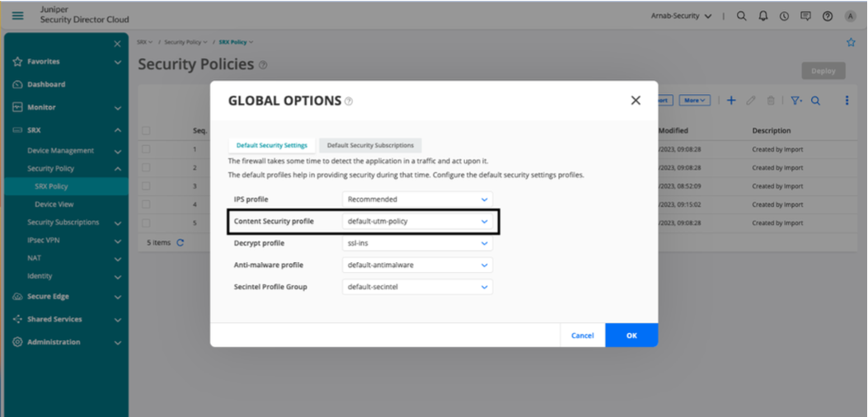
Task: Select the checkbox for policy row 1
Action: pos(146,149)
